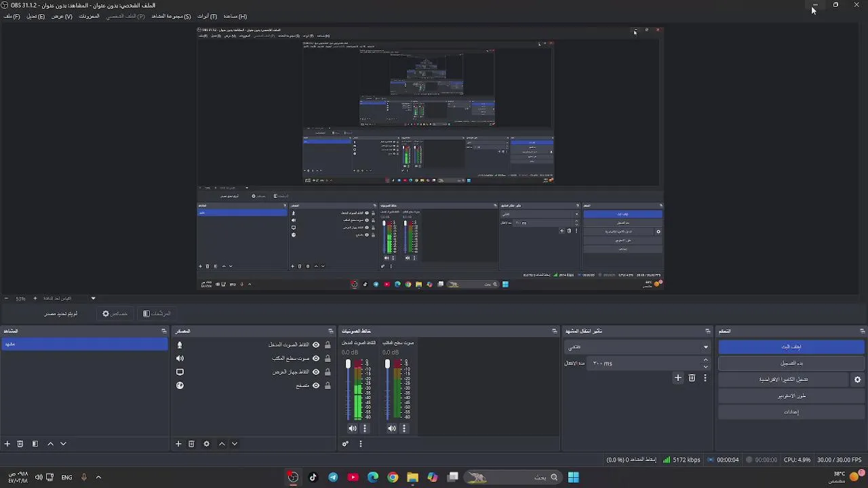Toggle visibility of display capture source
The height and width of the screenshot is (488, 868).
point(316,372)
